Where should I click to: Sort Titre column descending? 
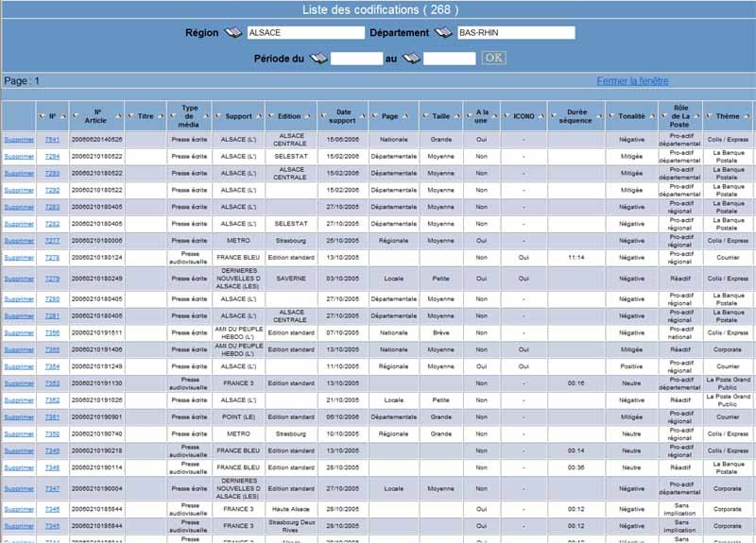pyautogui.click(x=130, y=116)
